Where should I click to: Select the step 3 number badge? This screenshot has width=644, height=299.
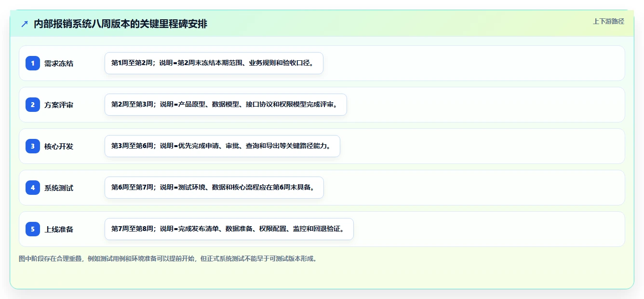click(33, 146)
